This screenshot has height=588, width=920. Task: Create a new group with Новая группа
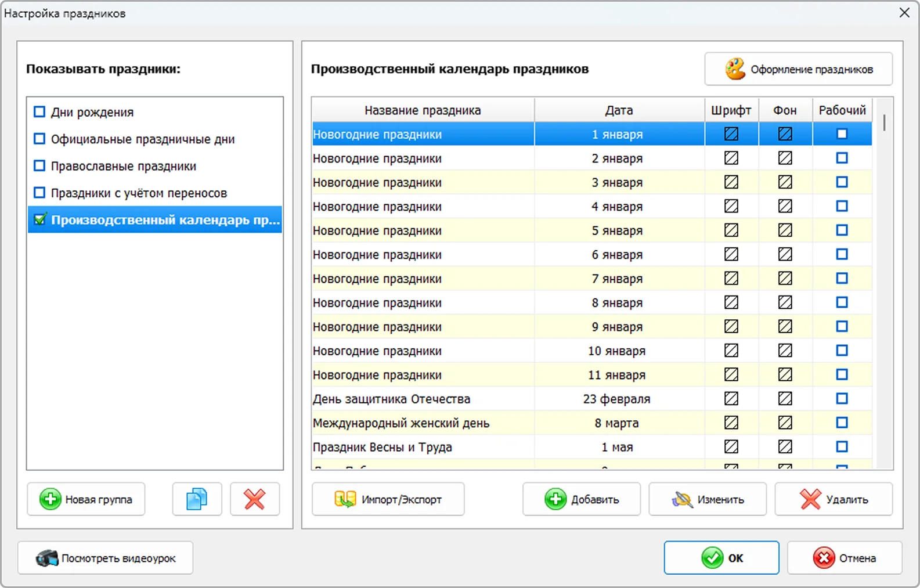[86, 499]
